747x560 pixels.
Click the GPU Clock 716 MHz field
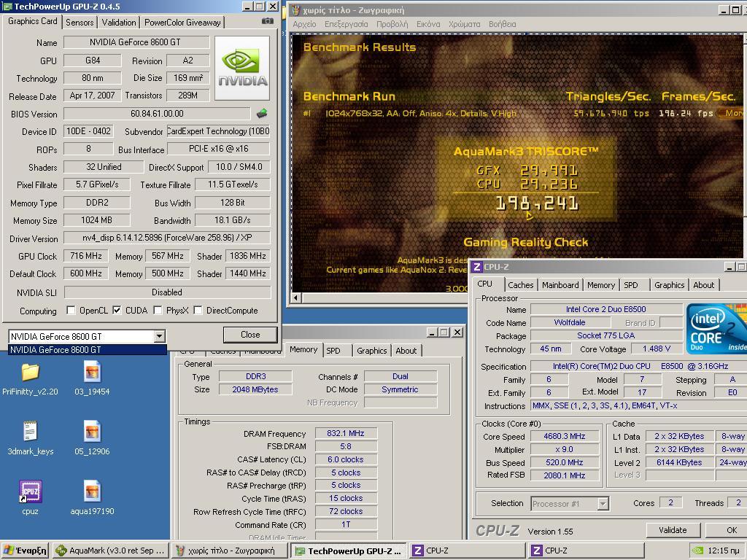(x=86, y=256)
